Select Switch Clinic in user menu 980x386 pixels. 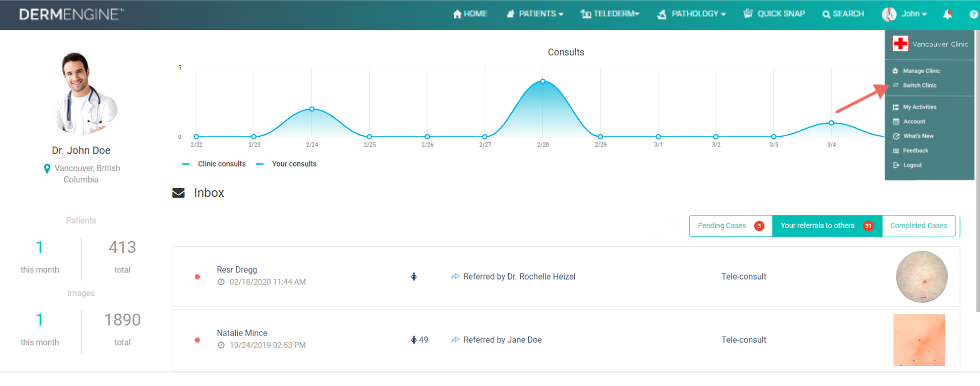coord(919,85)
